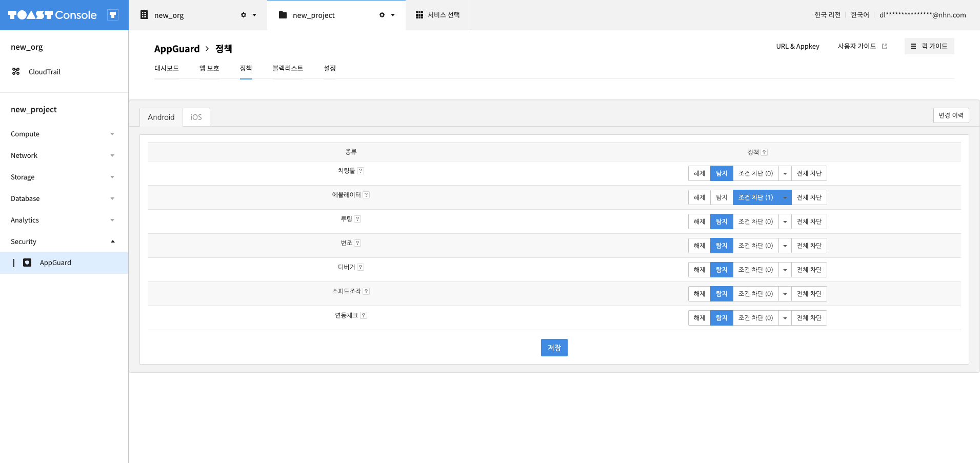This screenshot has width=980, height=463.
Task: Click the external link icon next to 사용자 가이드
Action: [885, 46]
